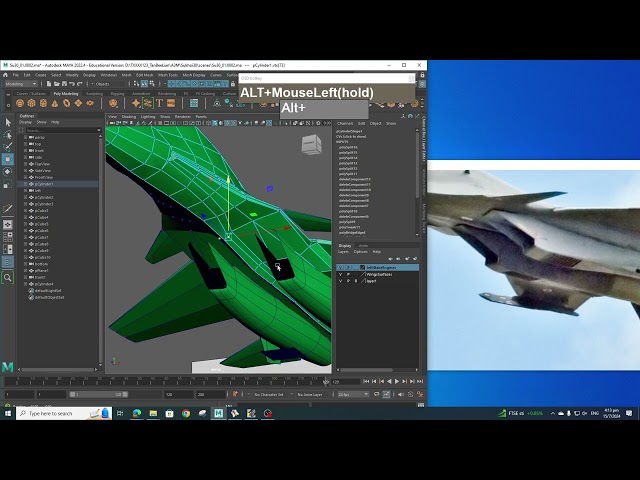Expand pPlane1 in the Outliner

[26, 271]
